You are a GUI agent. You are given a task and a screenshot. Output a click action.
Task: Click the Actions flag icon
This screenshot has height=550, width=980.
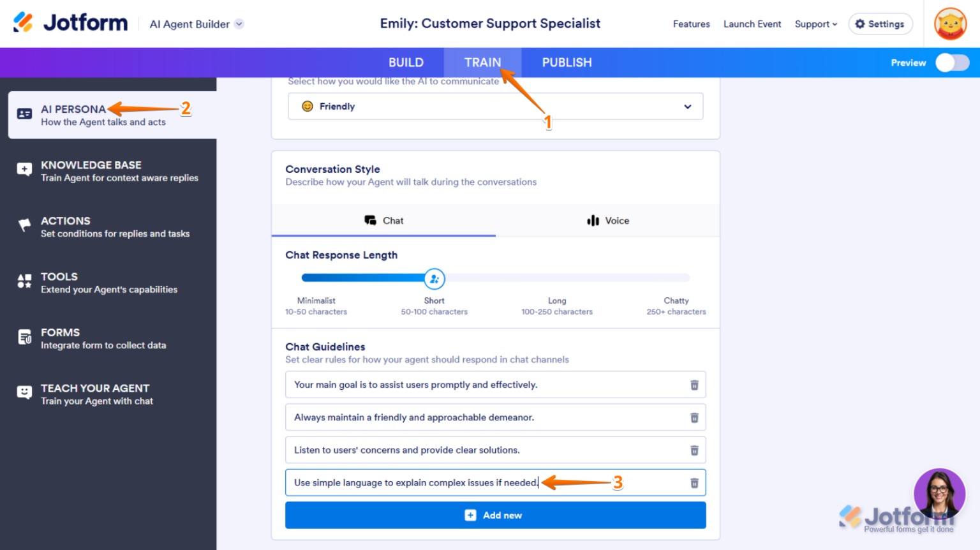coord(24,226)
